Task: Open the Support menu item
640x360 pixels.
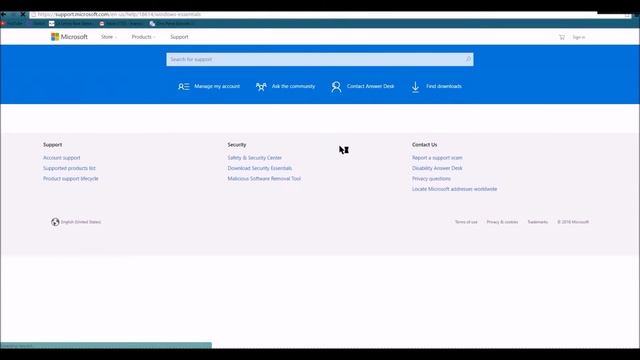Action: click(179, 37)
